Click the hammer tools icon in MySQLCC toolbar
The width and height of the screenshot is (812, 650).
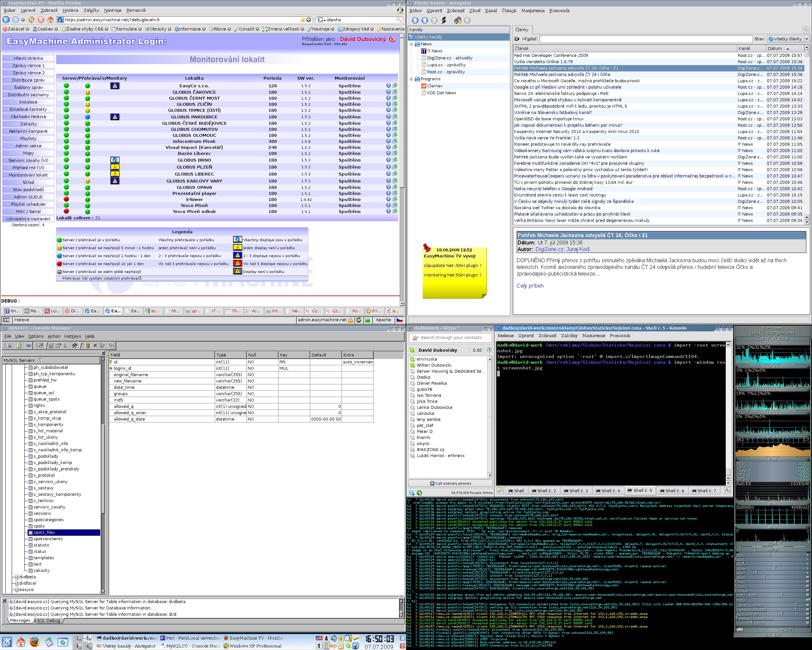tap(75, 346)
